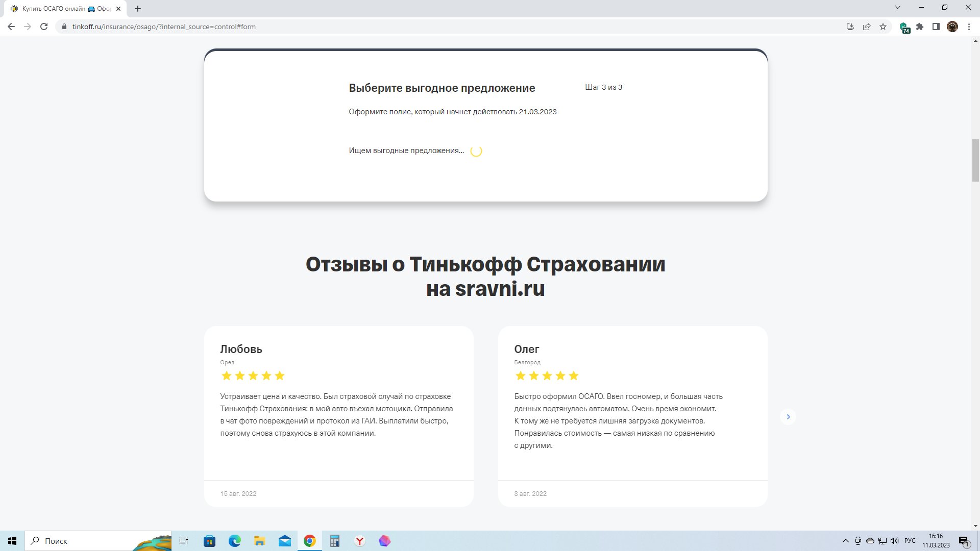Open the Mail app from taskbar
Image resolution: width=980 pixels, height=551 pixels.
pos(284,541)
